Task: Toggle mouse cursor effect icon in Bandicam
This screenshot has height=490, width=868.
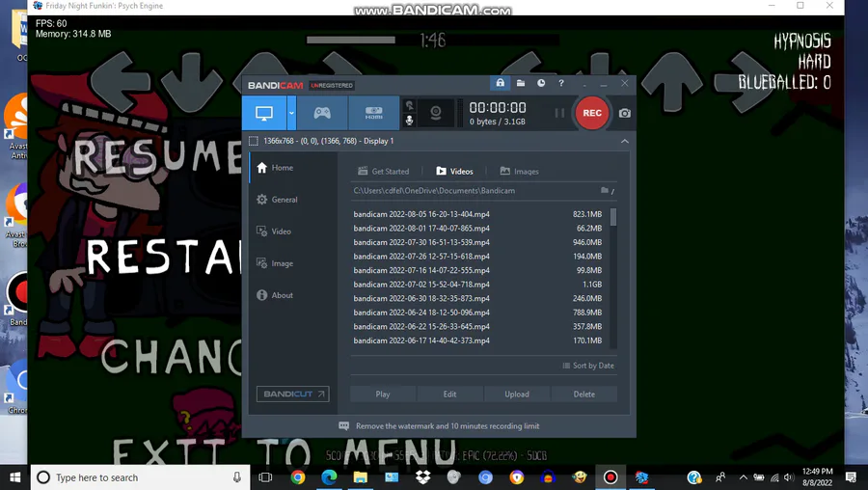Action: 410,105
